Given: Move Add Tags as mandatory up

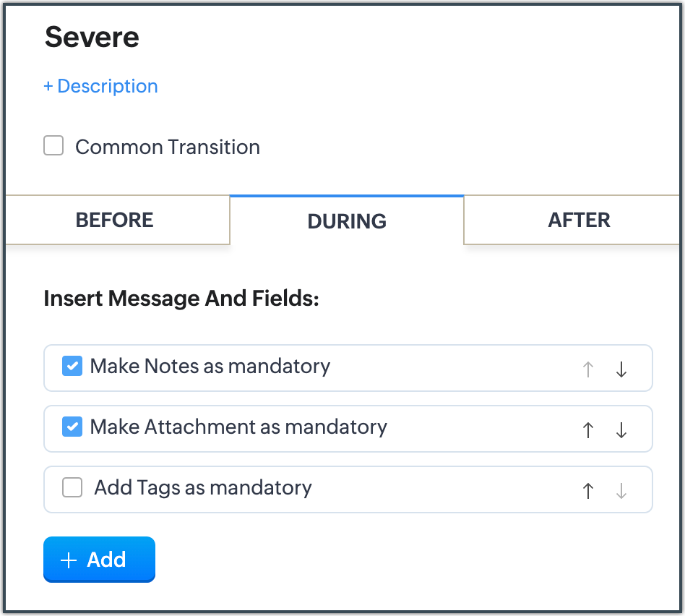Looking at the screenshot, I should [588, 491].
